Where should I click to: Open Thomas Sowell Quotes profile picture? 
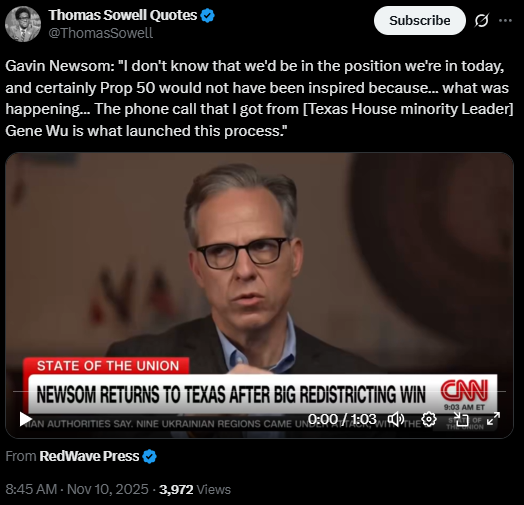23,24
